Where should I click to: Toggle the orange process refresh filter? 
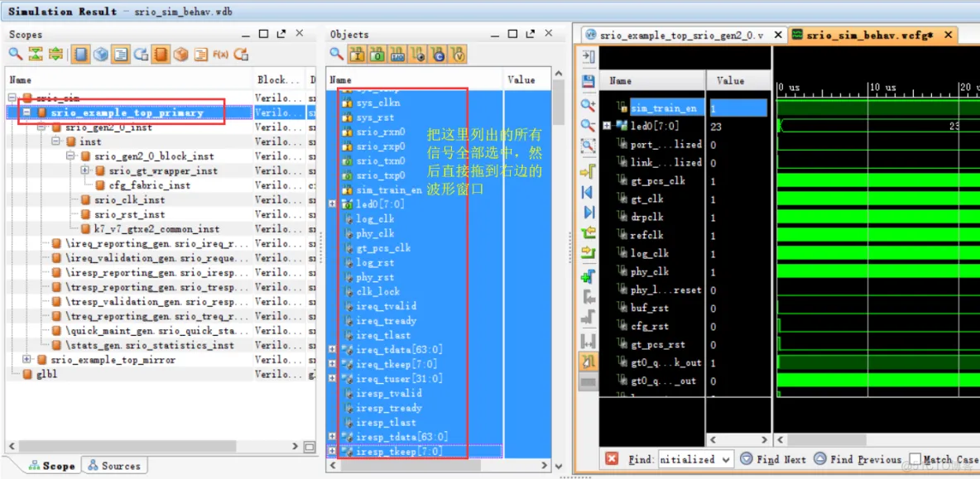[241, 55]
